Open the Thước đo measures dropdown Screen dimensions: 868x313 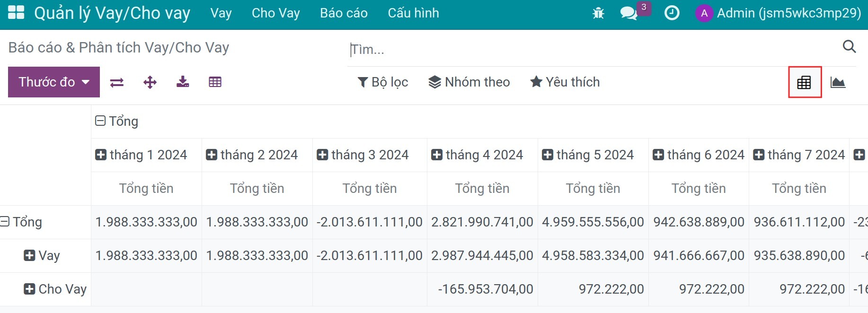pyautogui.click(x=54, y=82)
